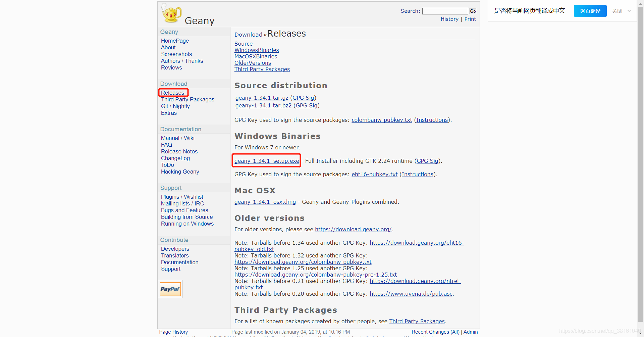The height and width of the screenshot is (337, 644).
Task: Click the Go search button
Action: 473,11
